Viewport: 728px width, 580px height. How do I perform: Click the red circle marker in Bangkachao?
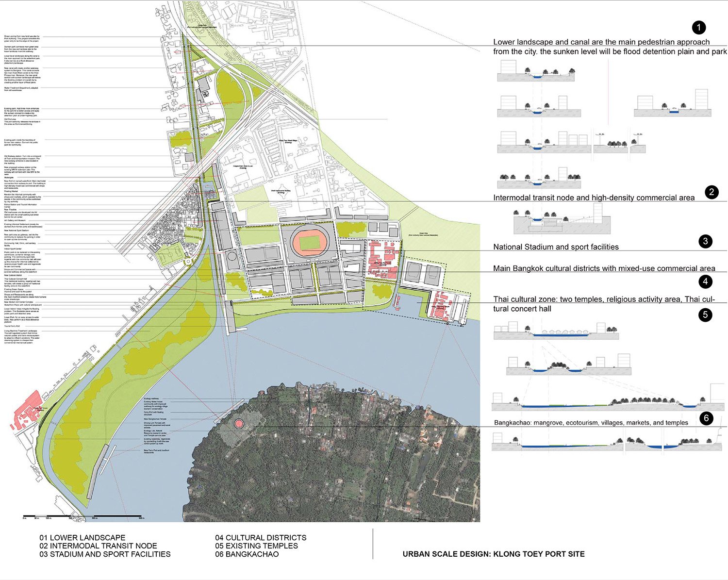(238, 424)
